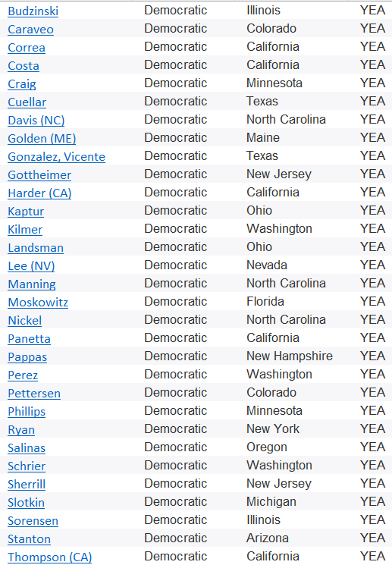Open Golden (ME) member page
The height and width of the screenshot is (565, 392).
pyautogui.click(x=42, y=139)
